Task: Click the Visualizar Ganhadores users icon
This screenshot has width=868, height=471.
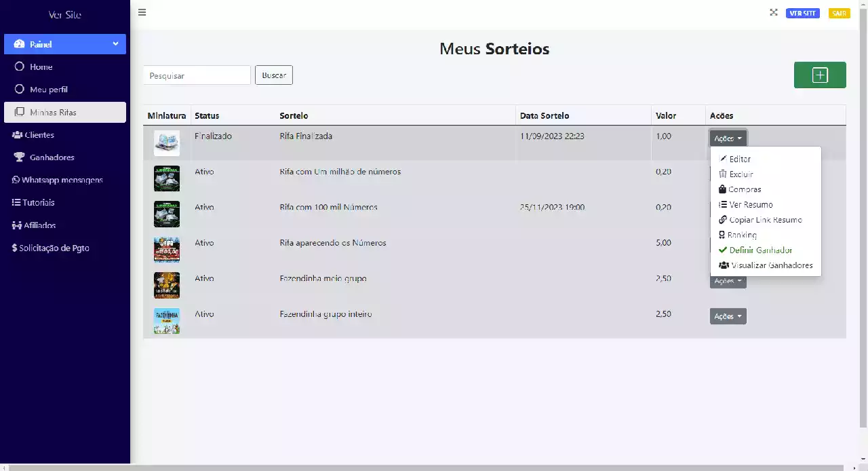Action: point(724,265)
